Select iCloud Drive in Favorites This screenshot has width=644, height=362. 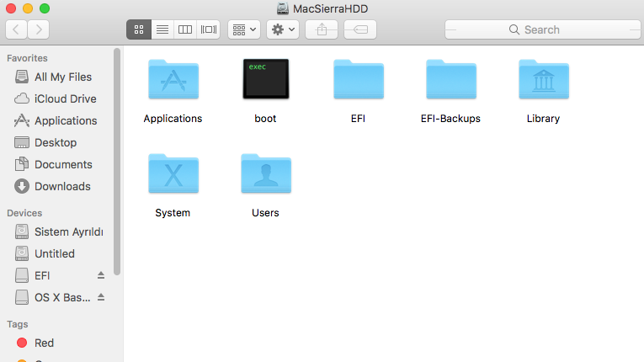(x=65, y=98)
